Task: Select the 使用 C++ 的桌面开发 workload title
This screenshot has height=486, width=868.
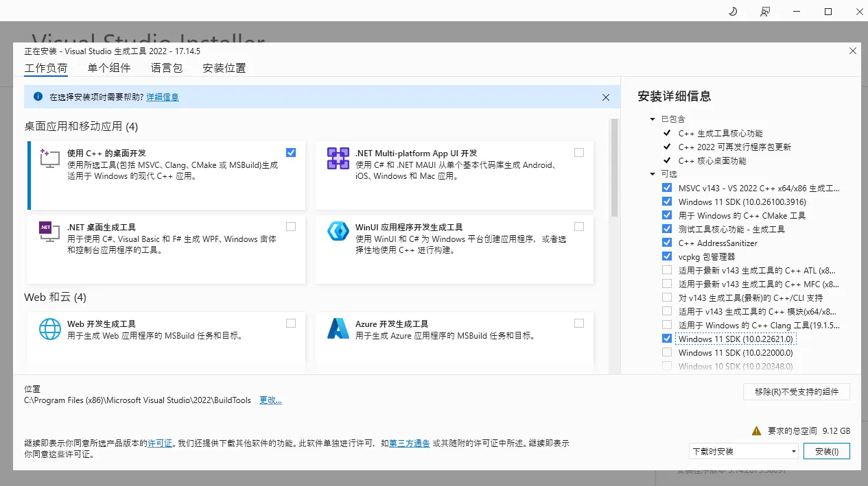Action: pyautogui.click(x=106, y=153)
